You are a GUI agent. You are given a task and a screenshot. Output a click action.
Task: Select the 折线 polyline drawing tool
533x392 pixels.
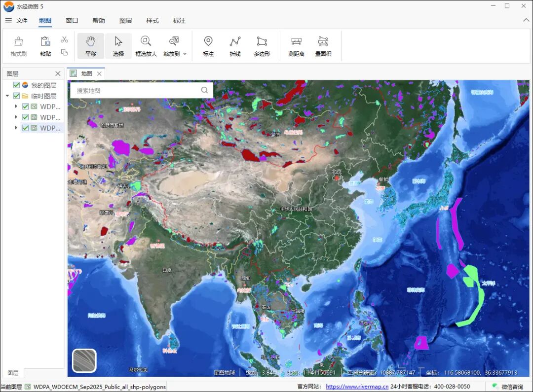click(235, 46)
